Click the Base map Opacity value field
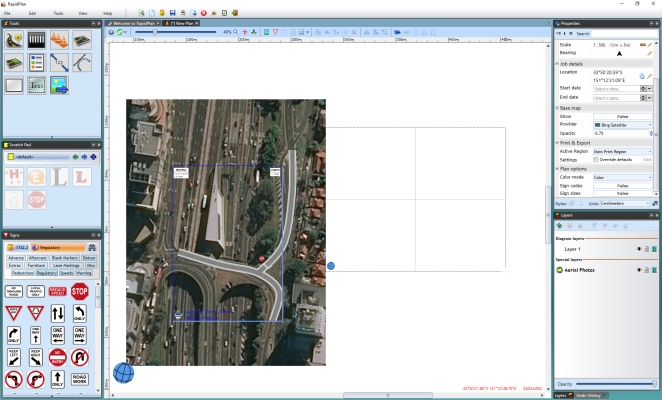662x400 pixels. pyautogui.click(x=621, y=133)
